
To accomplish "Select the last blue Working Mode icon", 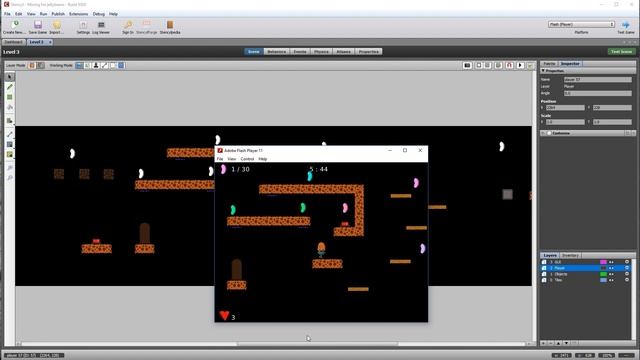I will coord(121,65).
